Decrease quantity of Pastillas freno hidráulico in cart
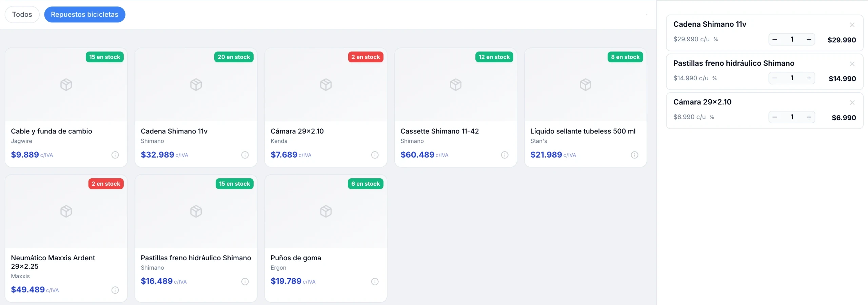Screen dimensions: 868x305 [775, 78]
